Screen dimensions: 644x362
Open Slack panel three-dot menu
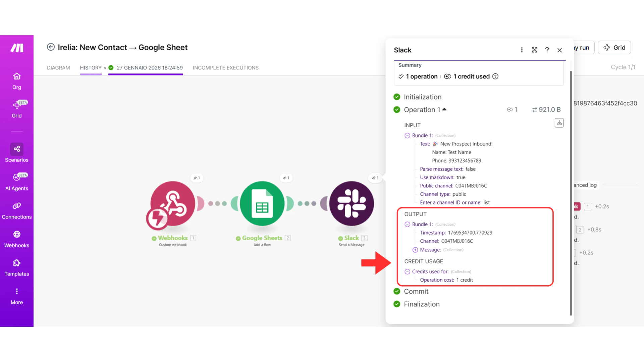[522, 50]
